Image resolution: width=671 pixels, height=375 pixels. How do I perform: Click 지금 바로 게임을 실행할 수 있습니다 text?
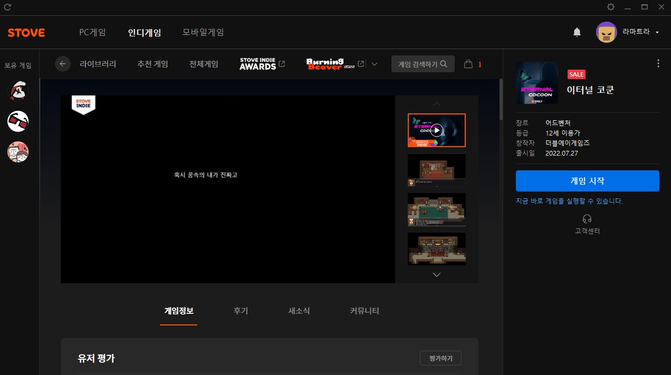pos(569,201)
